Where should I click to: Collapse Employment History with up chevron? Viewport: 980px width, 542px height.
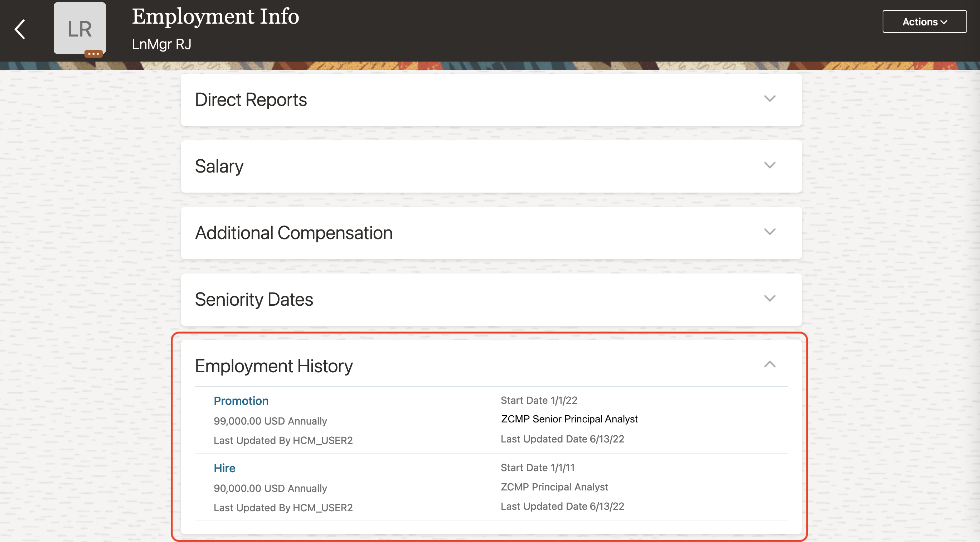pyautogui.click(x=769, y=365)
